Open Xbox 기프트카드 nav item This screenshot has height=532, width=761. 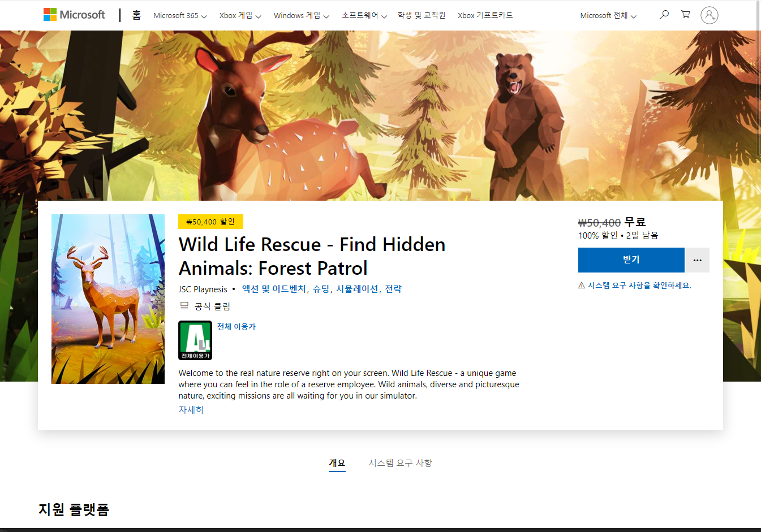(x=485, y=15)
